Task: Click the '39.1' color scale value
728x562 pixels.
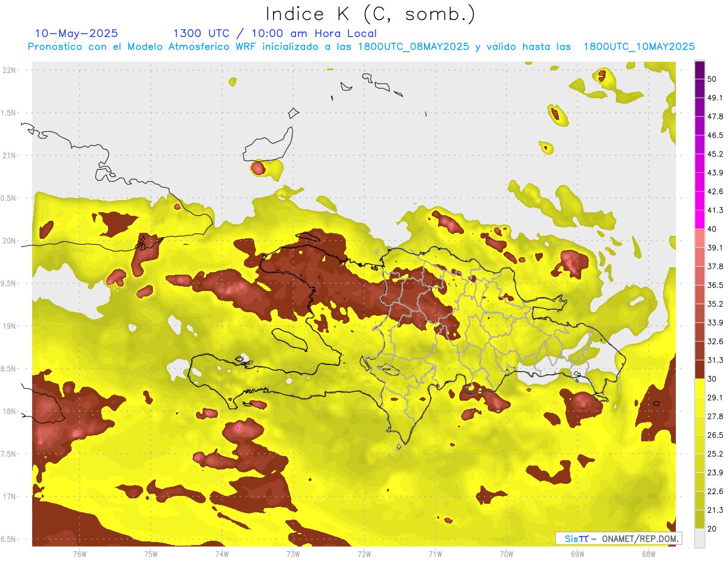Action: [715, 248]
